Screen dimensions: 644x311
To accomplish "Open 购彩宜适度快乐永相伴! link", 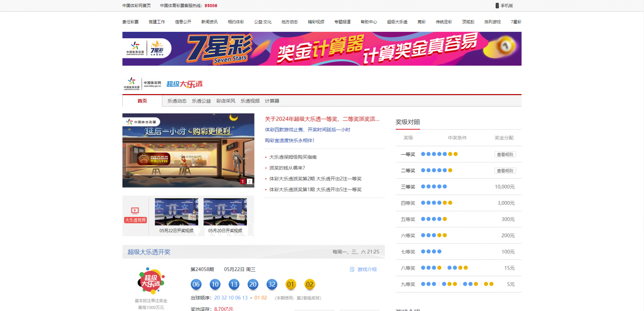I will pos(290,140).
